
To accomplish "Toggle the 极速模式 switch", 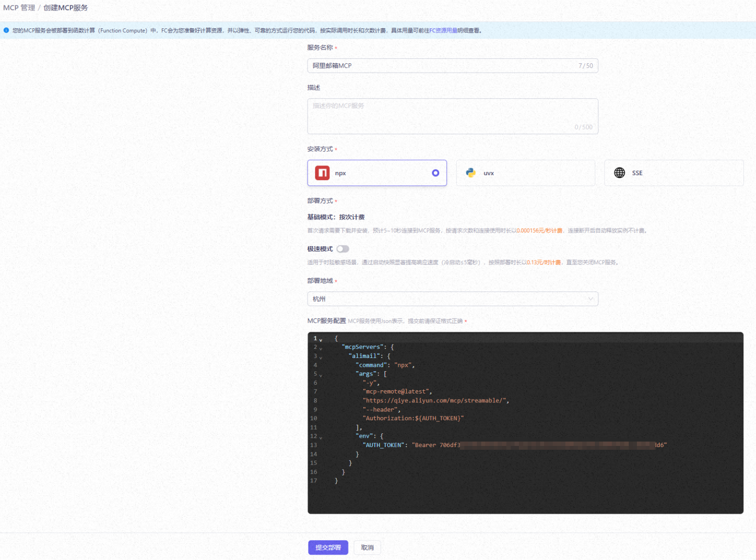I will coord(342,249).
